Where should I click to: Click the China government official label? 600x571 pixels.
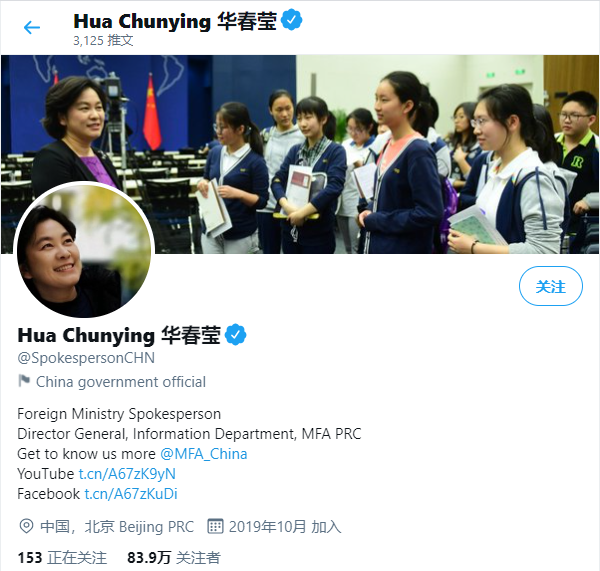pos(121,382)
